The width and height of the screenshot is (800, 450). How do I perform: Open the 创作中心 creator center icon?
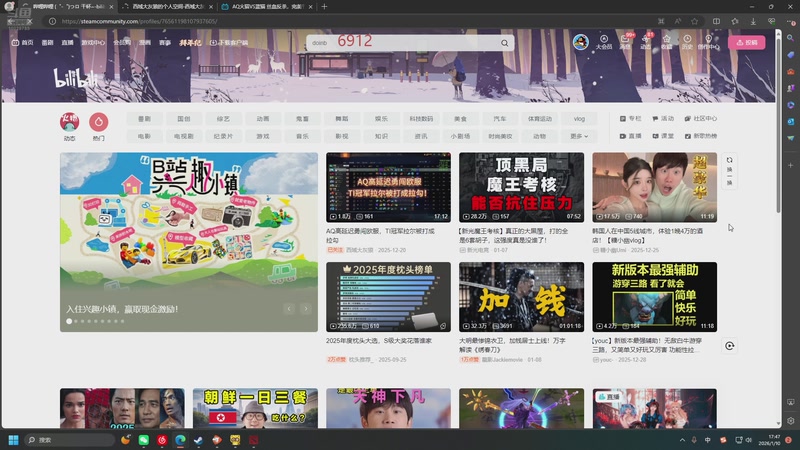point(708,42)
